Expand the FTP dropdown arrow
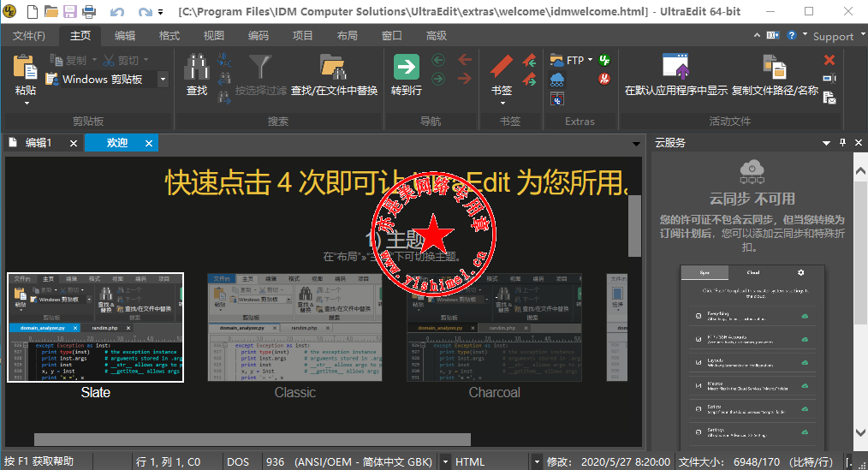The height and width of the screenshot is (470, 868). (590, 60)
